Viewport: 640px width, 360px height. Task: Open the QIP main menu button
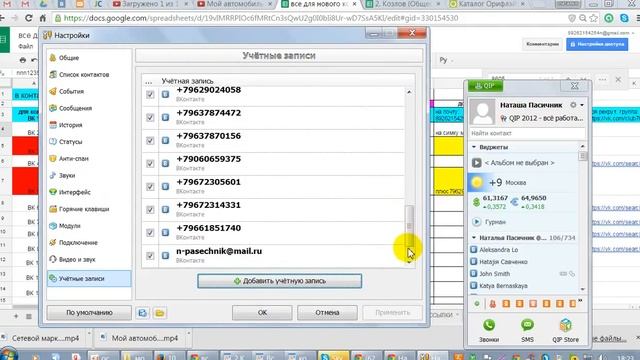coord(485,86)
